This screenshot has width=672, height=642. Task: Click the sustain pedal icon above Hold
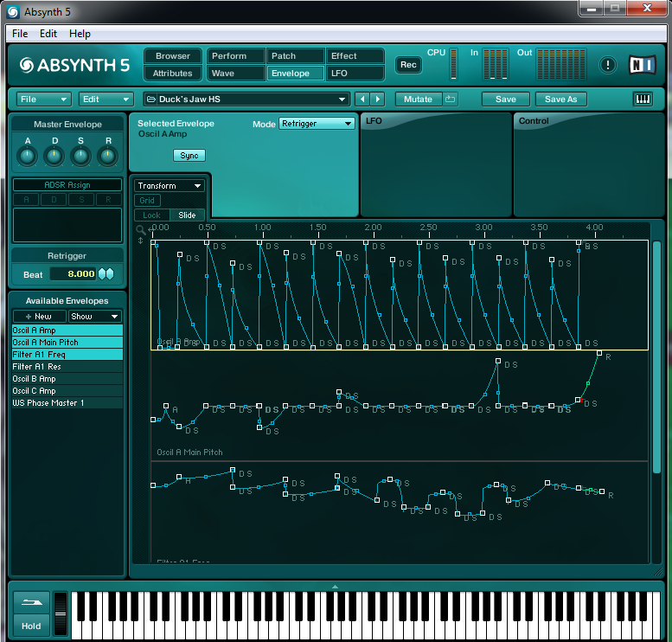click(x=31, y=602)
